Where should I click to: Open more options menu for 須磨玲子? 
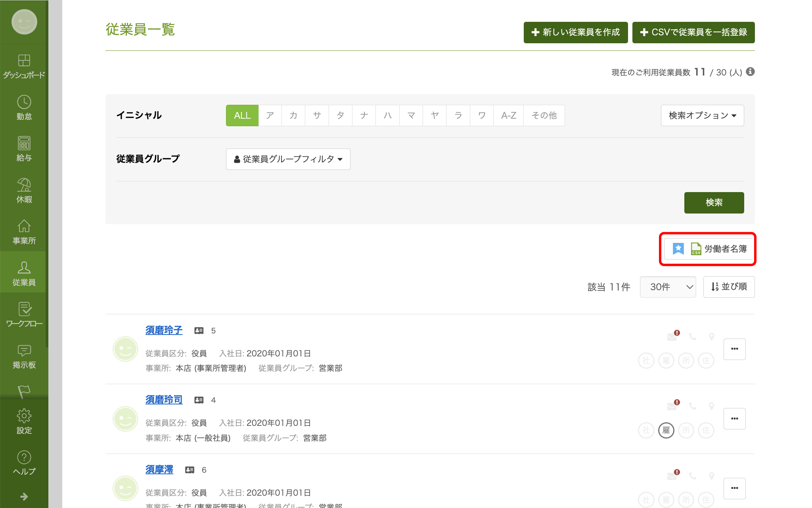coord(734,349)
